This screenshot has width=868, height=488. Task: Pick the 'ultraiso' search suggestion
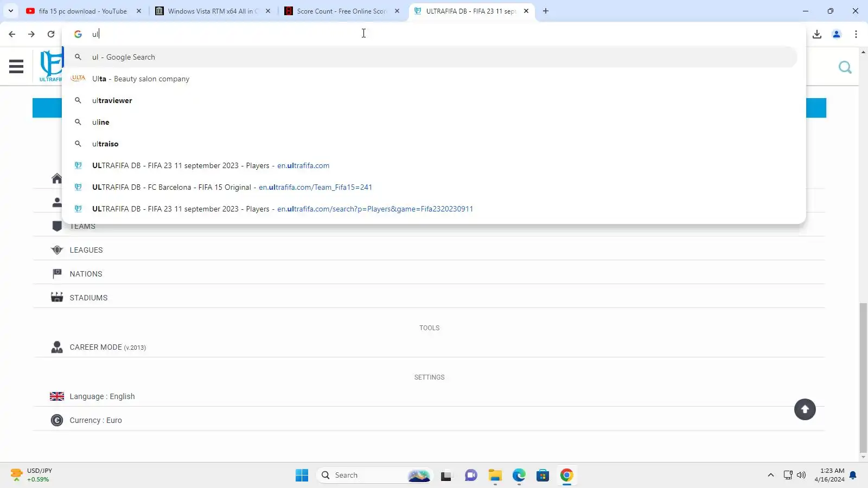(x=430, y=144)
